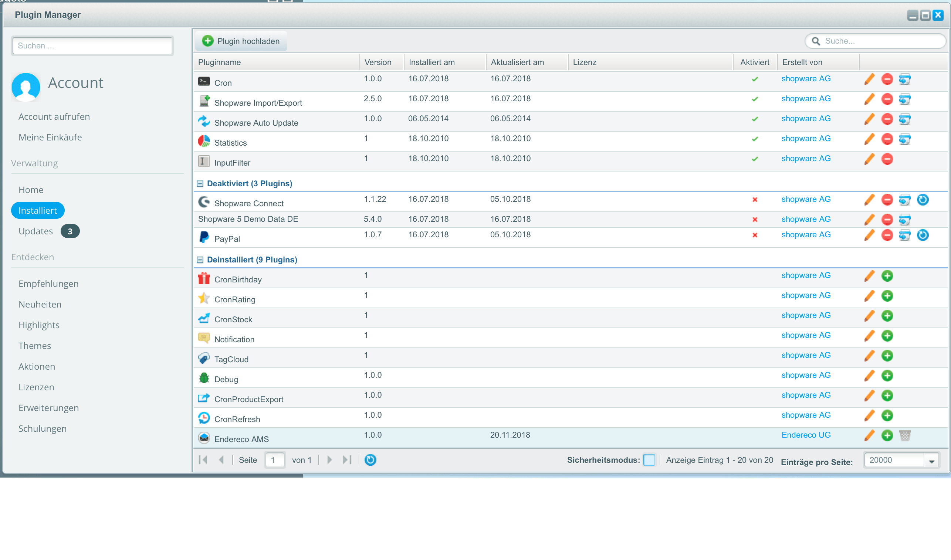Deactivate the Cron plugin via green checkmark
The image size is (951, 560).
point(755,79)
